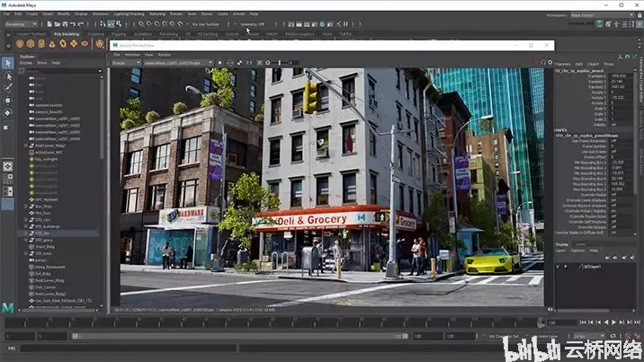This screenshot has width=644, height=362.
Task: Open the cameraMain shape dropdown in Render View
Action: tap(177, 63)
